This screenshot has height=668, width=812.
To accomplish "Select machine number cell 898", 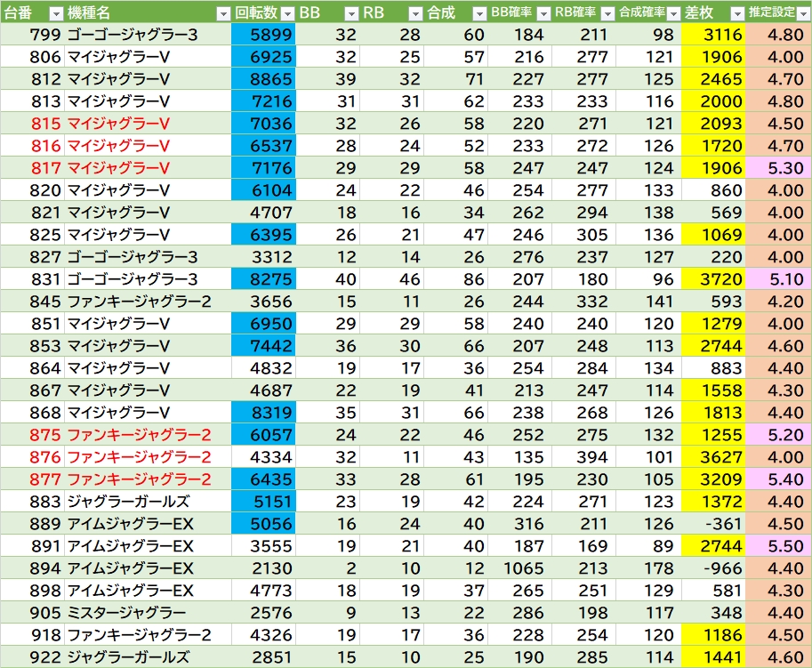I will (x=32, y=592).
